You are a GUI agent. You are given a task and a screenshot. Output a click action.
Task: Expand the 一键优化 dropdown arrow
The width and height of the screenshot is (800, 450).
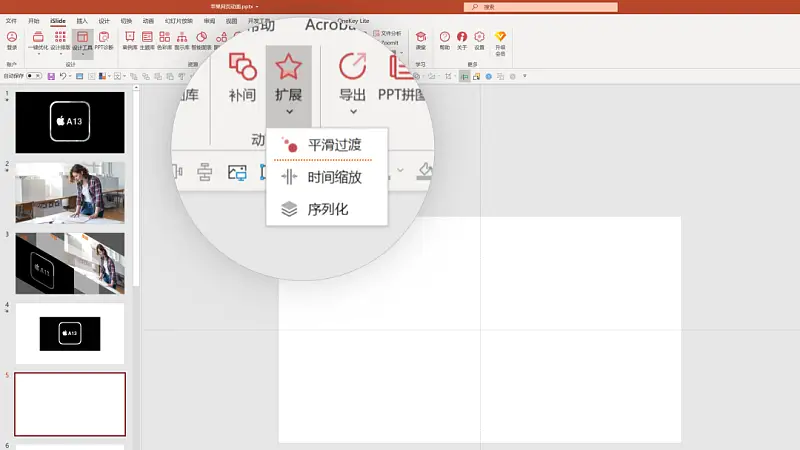coord(38,54)
